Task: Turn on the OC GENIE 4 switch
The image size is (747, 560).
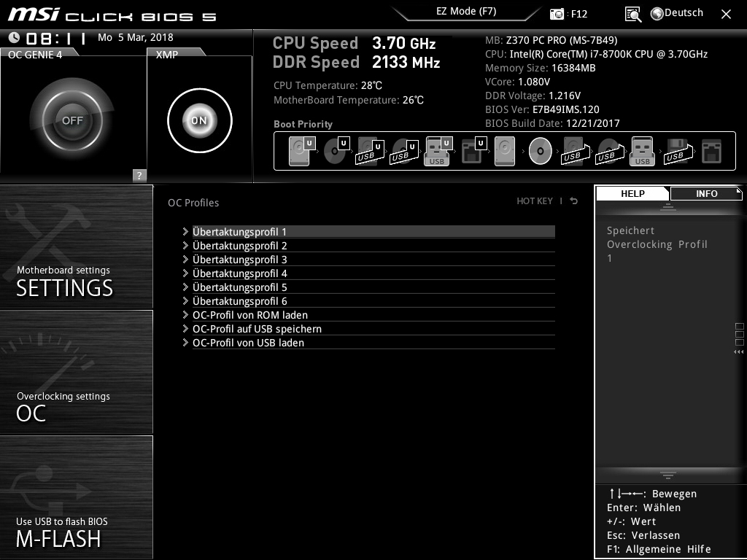Action: pos(72,120)
